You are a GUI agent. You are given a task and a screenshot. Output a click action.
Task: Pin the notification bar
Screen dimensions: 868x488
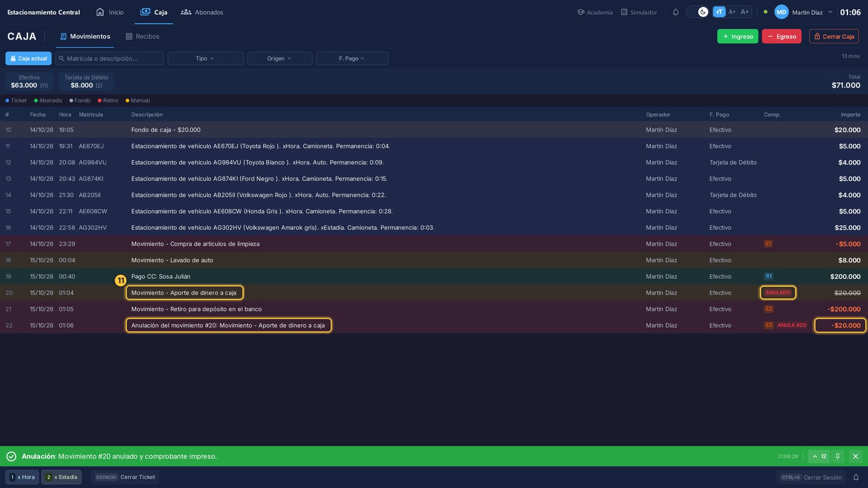(x=838, y=457)
